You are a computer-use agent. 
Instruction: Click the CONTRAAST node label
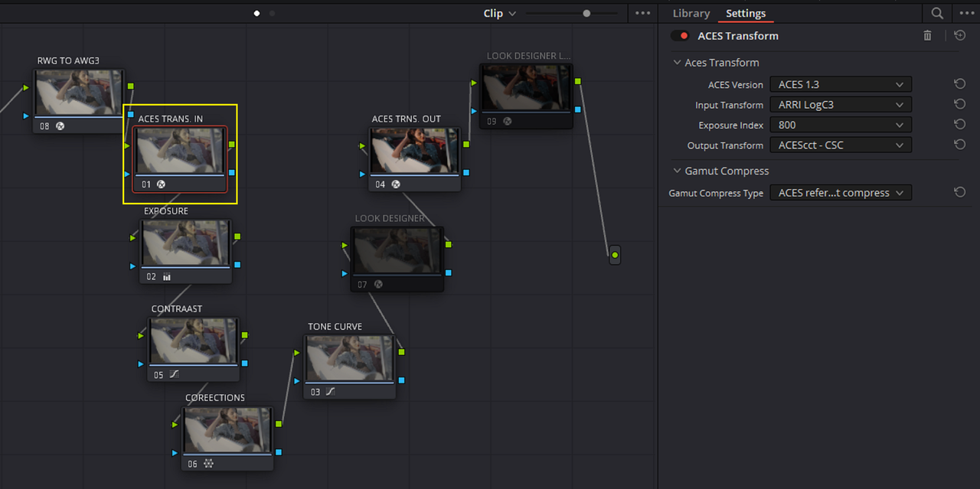click(x=177, y=309)
